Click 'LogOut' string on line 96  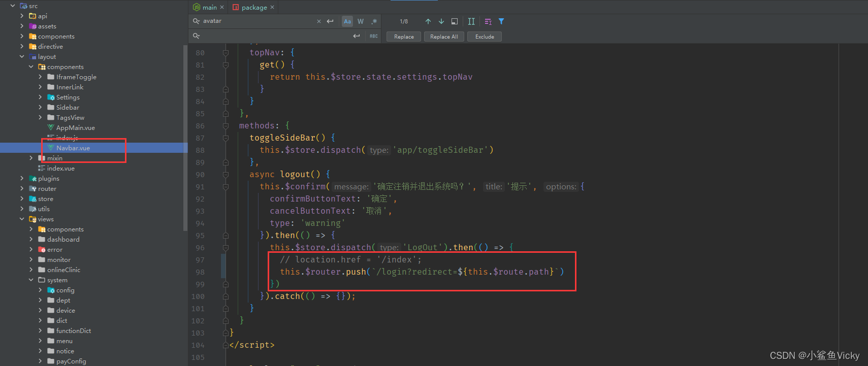point(423,247)
